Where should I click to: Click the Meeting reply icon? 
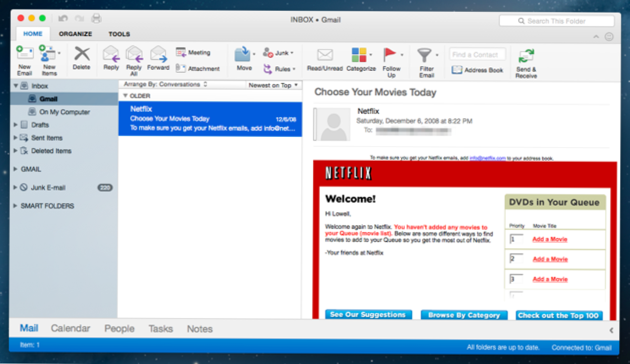[181, 52]
